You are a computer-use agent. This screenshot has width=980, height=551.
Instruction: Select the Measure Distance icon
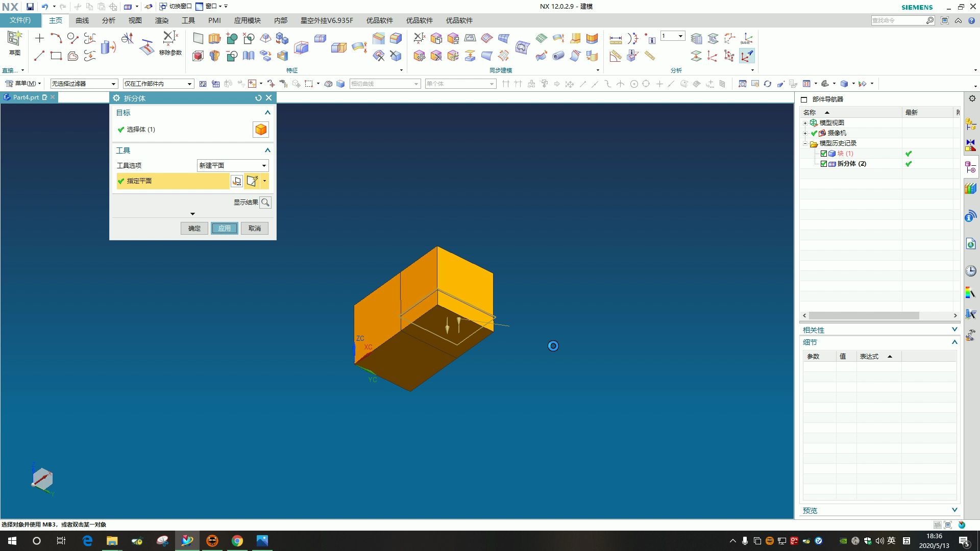point(616,39)
